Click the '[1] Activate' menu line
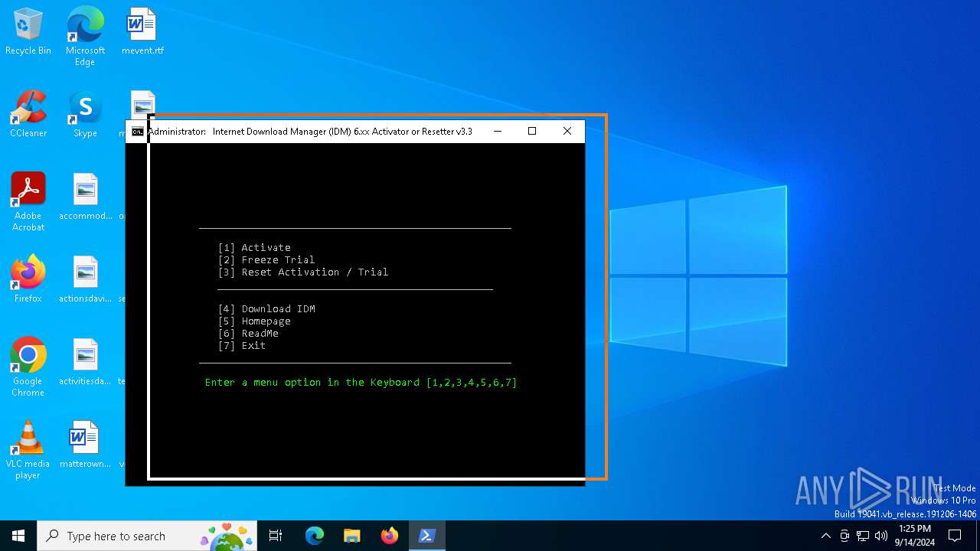 [254, 247]
